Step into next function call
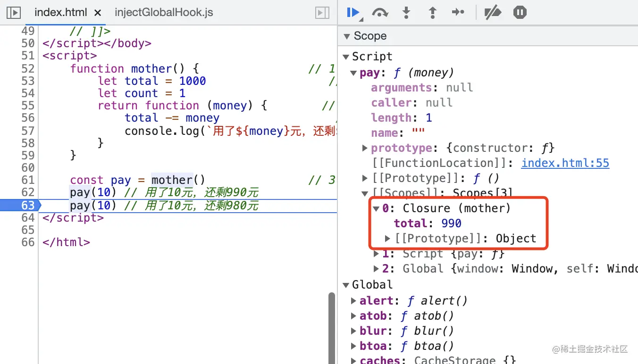The image size is (638, 364). point(406,13)
